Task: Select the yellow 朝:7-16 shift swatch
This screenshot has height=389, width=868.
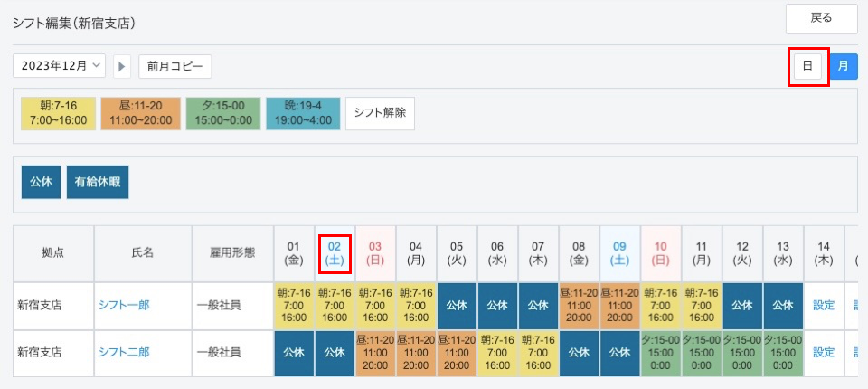Action: coord(58,113)
